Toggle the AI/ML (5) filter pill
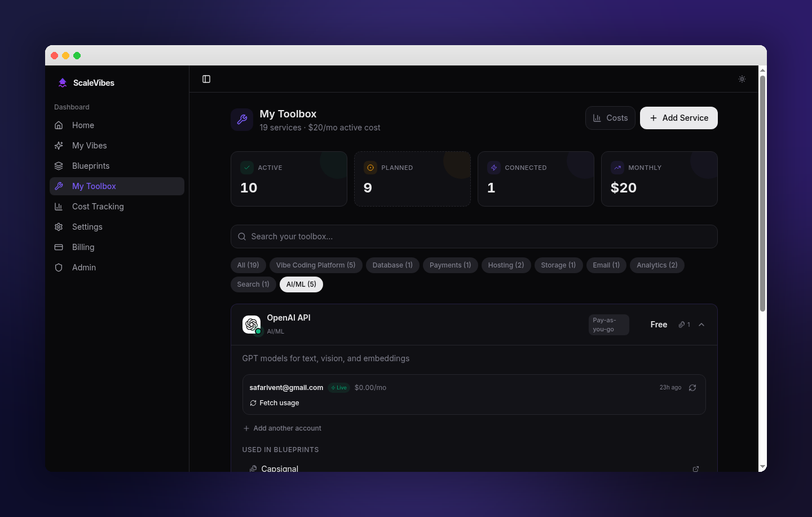The image size is (812, 517). pos(301,284)
